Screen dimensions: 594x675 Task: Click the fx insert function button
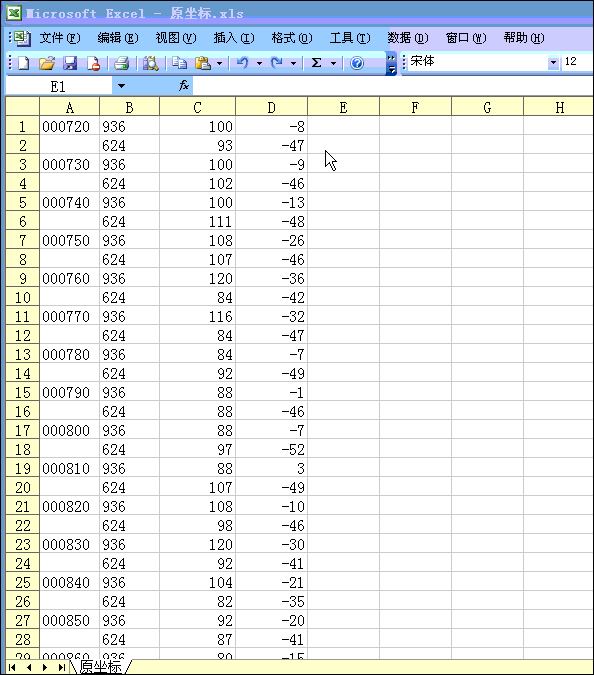(x=184, y=86)
